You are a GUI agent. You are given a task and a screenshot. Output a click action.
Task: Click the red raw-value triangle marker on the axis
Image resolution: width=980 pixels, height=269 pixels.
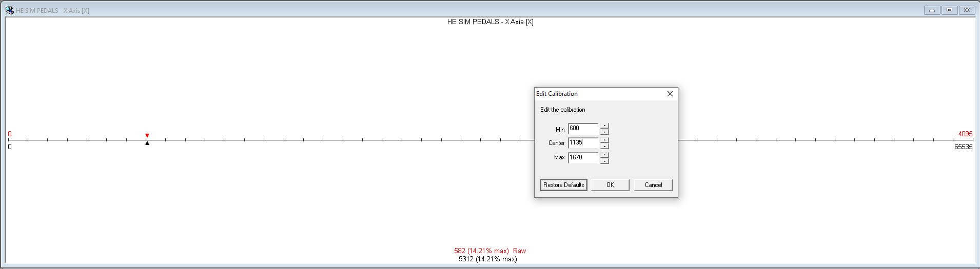(147, 136)
